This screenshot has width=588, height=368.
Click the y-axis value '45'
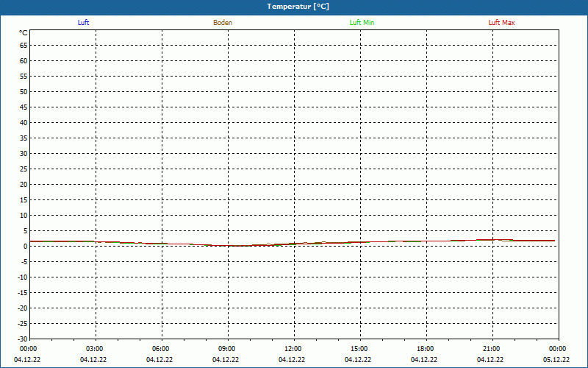click(24, 107)
